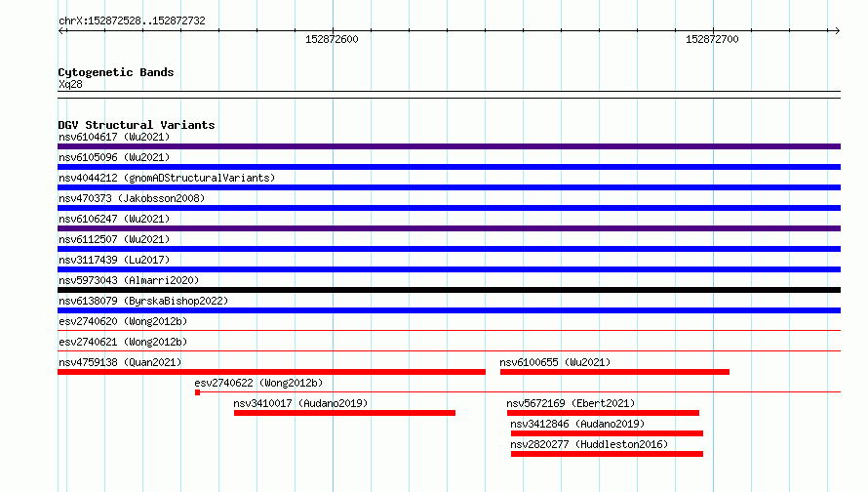This screenshot has height=492, width=868.
Task: Select the nsv3117439 (Lu2017) label
Action: [114, 260]
